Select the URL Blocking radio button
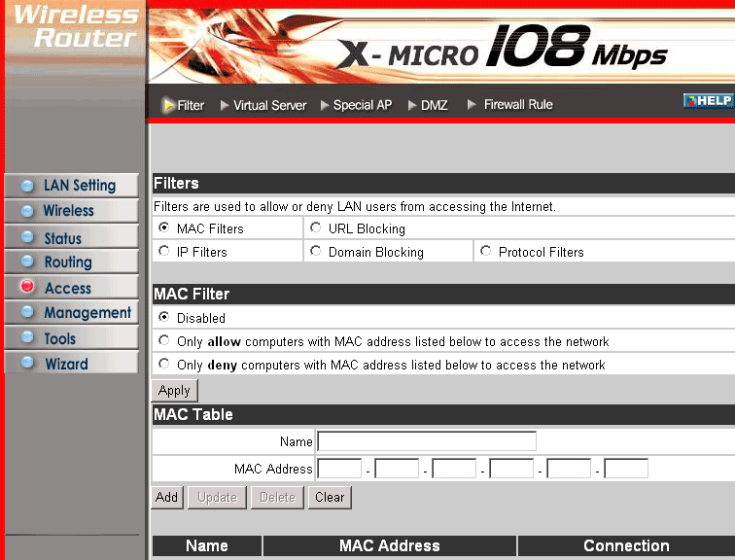Viewport: 735px width, 560px height. [x=315, y=227]
